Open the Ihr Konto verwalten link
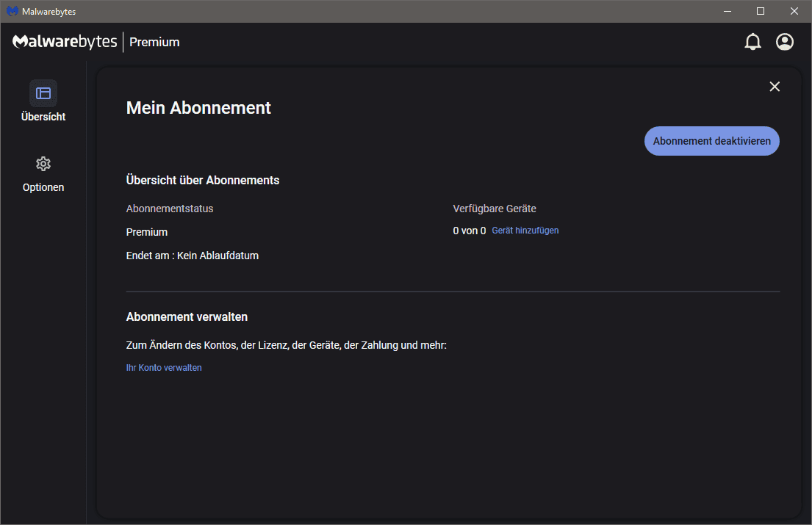 (x=164, y=368)
